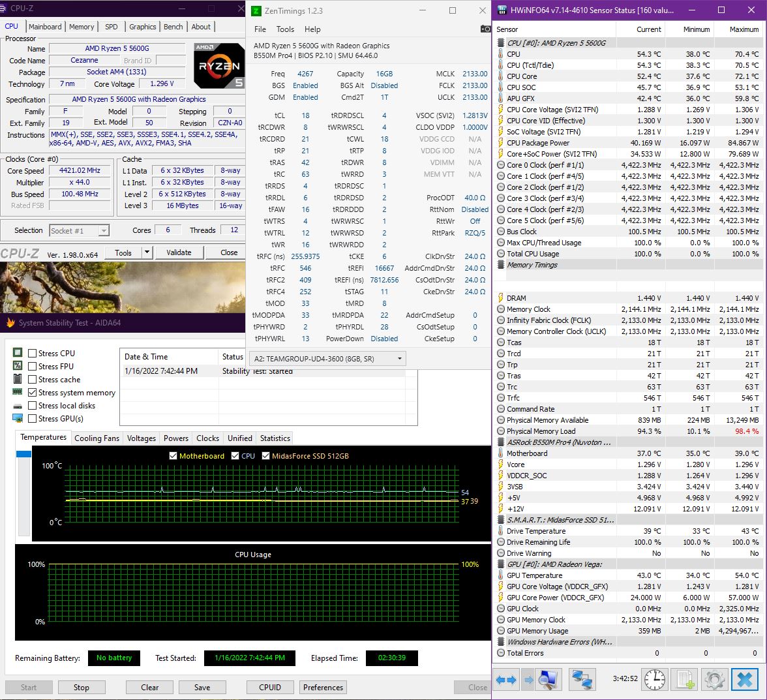Toggle CPU temperature graph checkbox
The image size is (767, 700).
(235, 456)
